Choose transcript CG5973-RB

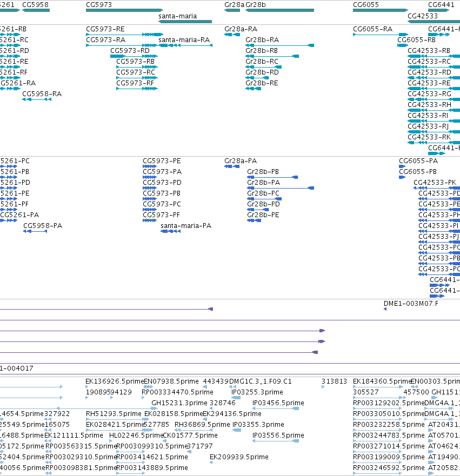point(136,61)
